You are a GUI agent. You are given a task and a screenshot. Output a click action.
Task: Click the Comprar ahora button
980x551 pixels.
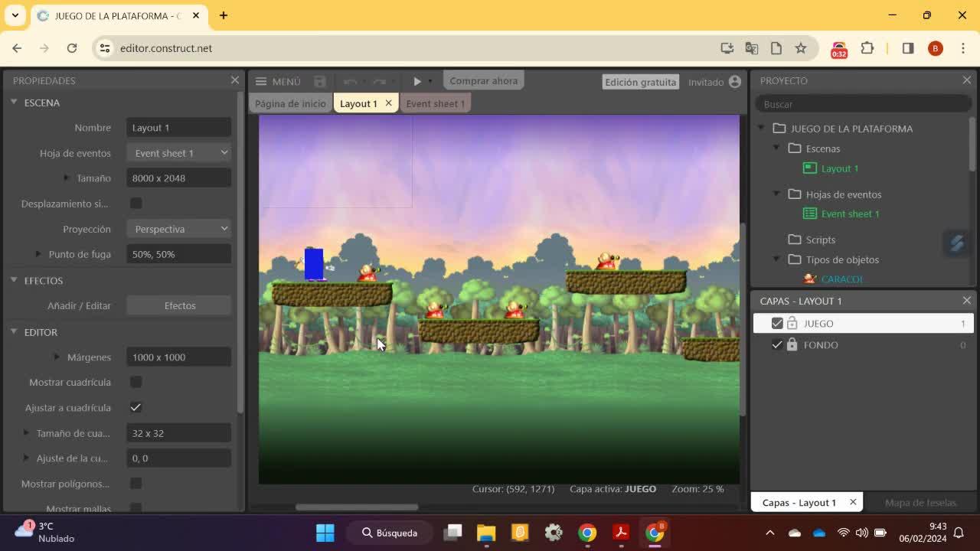(x=483, y=81)
